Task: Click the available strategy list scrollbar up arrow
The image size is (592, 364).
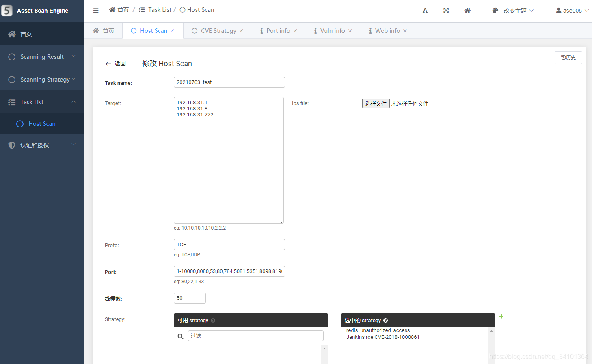Action: [x=324, y=349]
